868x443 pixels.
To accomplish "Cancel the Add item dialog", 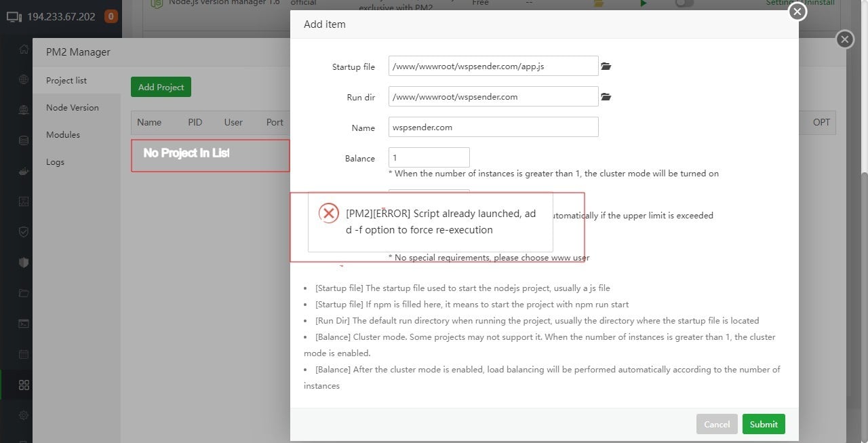I will click(717, 423).
